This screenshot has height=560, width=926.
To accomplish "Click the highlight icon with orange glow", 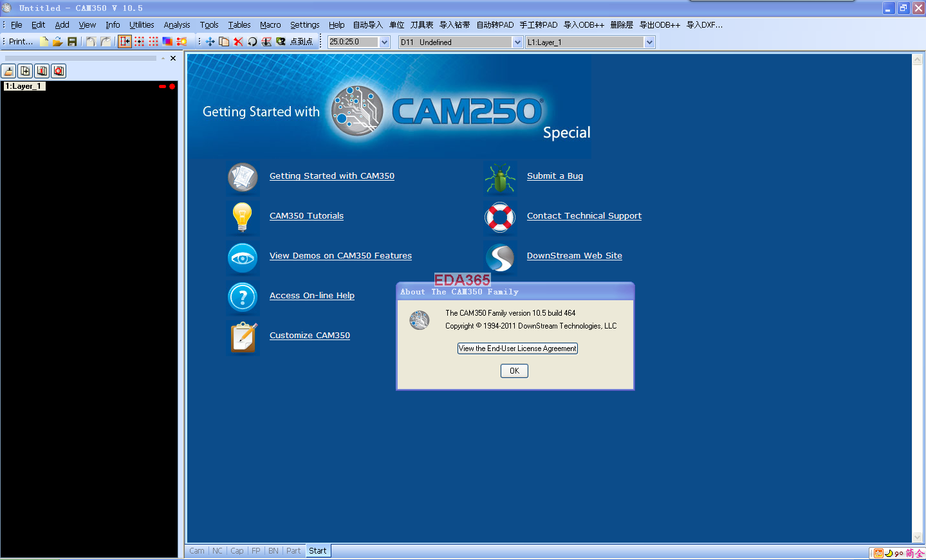I will [181, 42].
